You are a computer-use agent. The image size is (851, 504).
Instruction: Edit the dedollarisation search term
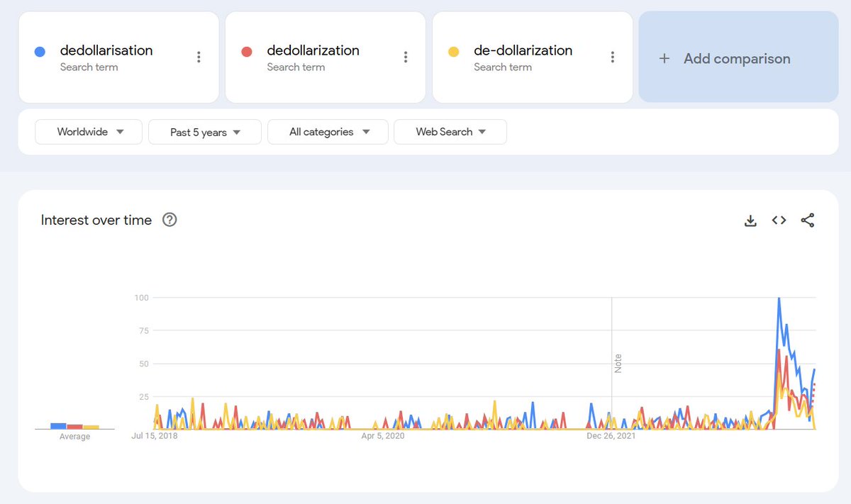[106, 50]
